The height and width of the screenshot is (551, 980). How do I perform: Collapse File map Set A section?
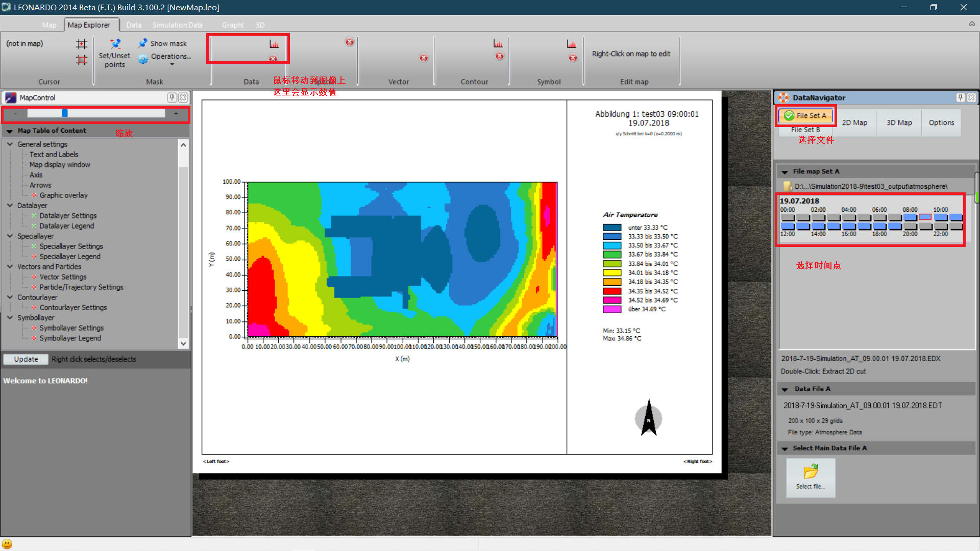pyautogui.click(x=785, y=172)
